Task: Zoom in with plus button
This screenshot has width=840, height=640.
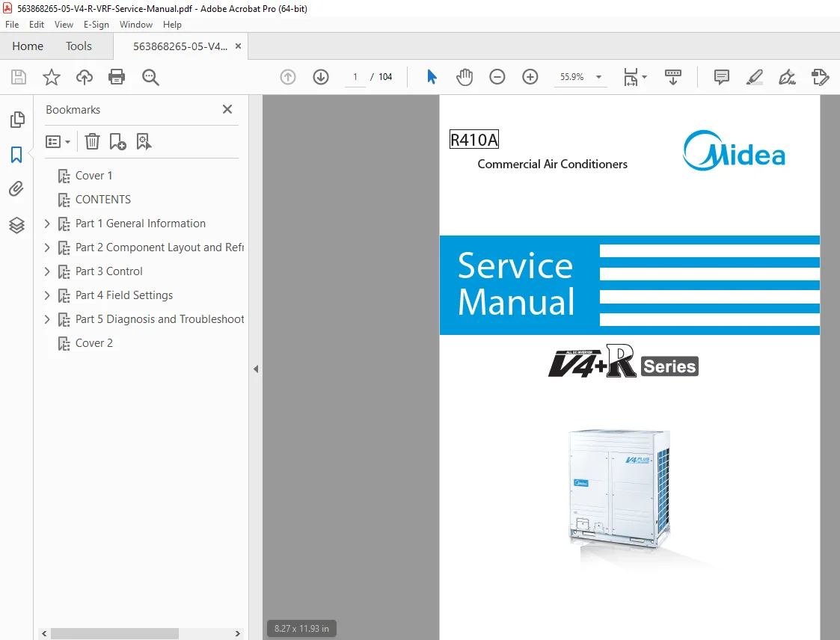Action: [x=530, y=77]
